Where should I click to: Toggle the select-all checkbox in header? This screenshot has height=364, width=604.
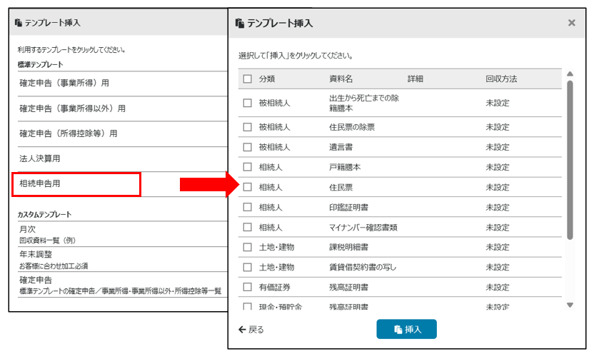248,79
